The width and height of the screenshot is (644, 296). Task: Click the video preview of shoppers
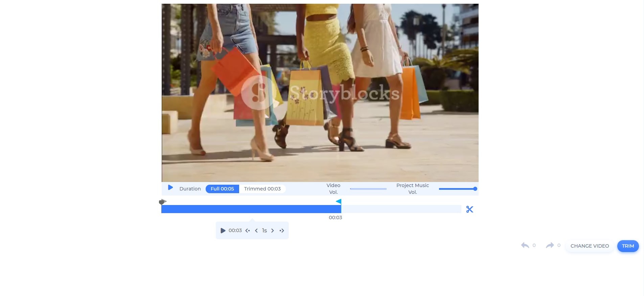point(320,93)
